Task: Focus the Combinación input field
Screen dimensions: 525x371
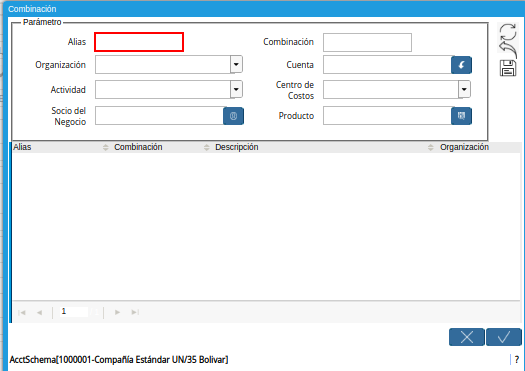Action: (x=367, y=42)
